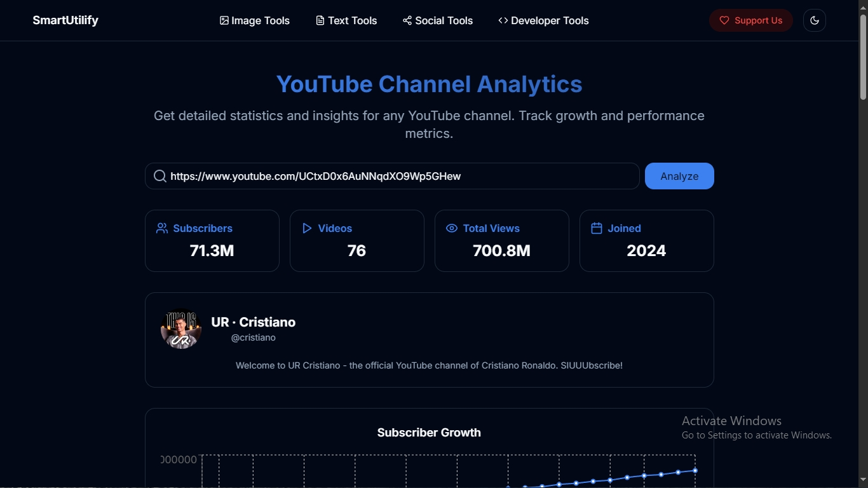
Task: Click the Total Views eye icon
Action: (452, 228)
